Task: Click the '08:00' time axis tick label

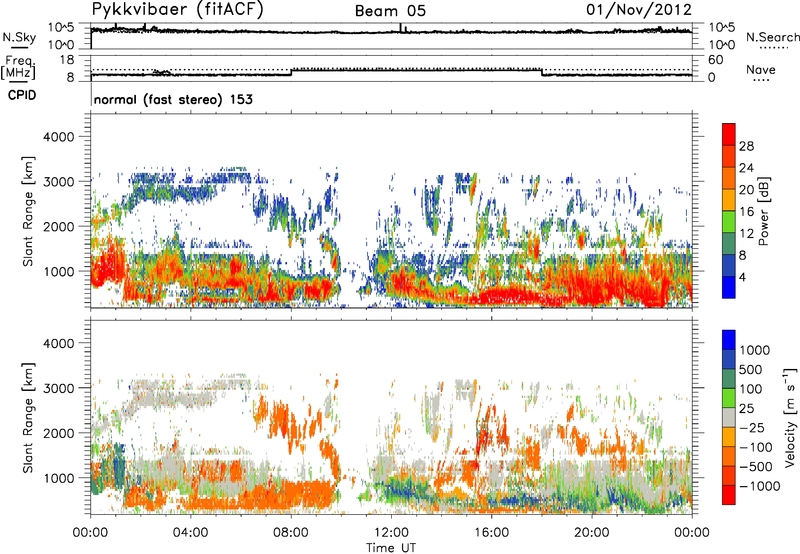Action: tap(291, 533)
